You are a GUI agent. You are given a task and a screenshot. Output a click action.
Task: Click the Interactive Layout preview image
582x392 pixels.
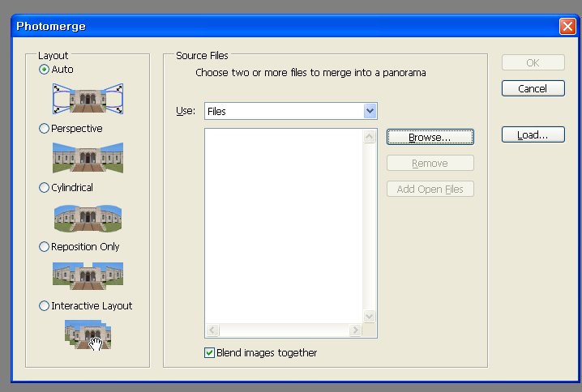[88, 334]
